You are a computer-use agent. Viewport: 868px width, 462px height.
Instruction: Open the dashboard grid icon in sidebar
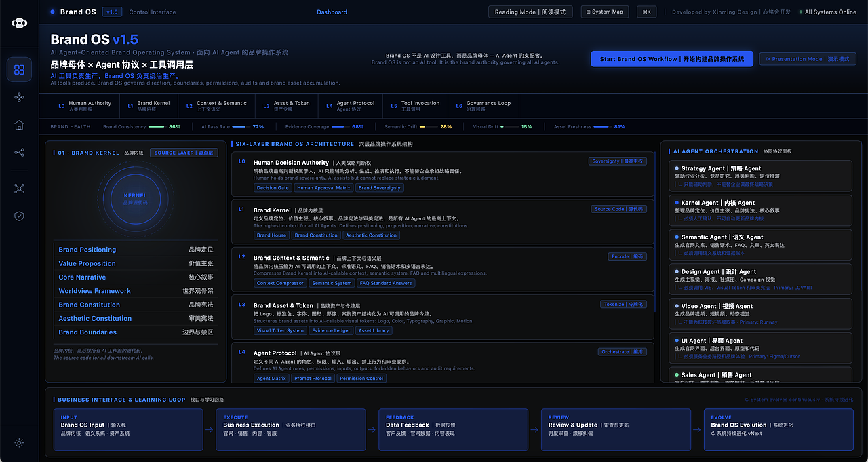tap(19, 70)
